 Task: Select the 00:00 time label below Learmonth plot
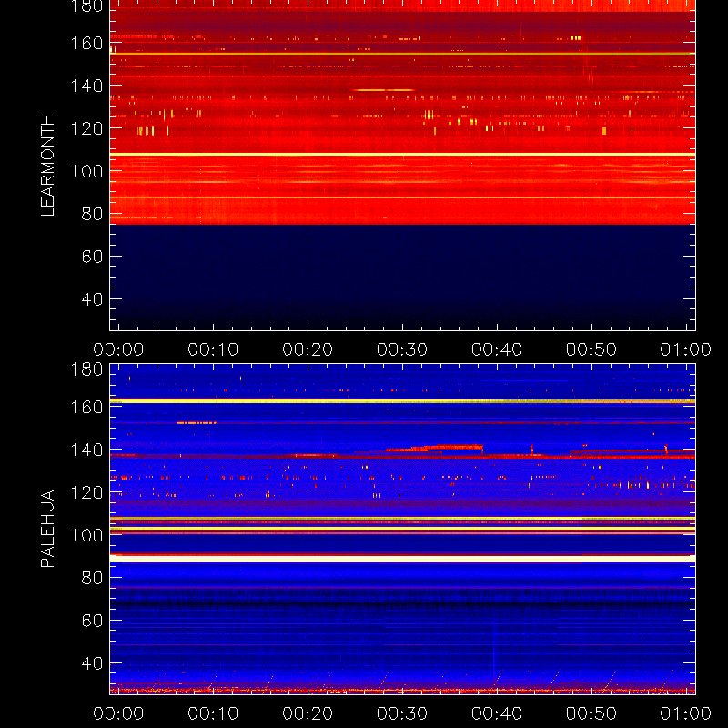coord(118,349)
